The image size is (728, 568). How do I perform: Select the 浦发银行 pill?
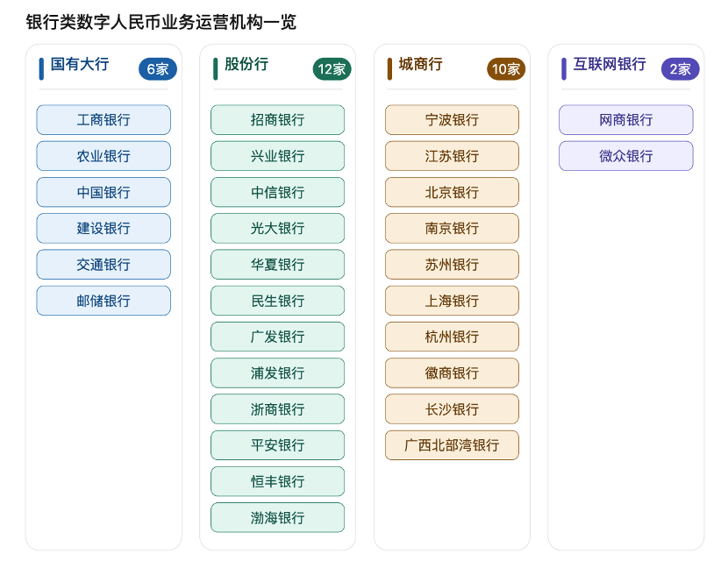tap(278, 373)
